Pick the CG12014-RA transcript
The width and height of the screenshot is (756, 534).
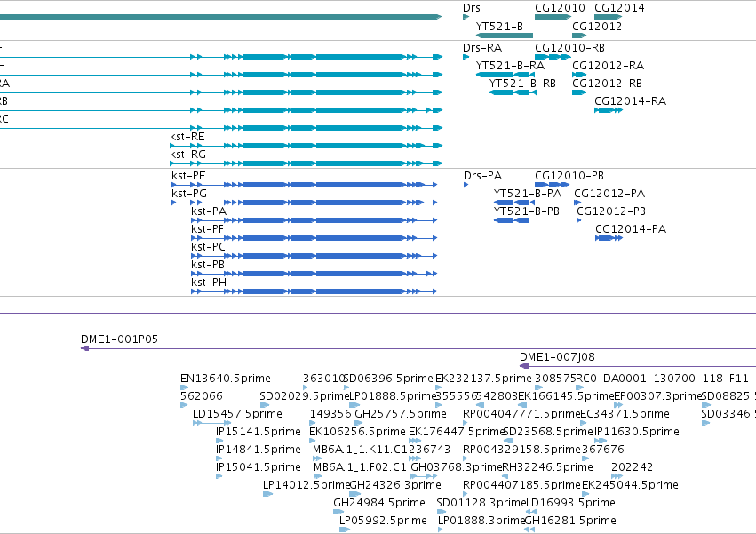(x=609, y=110)
